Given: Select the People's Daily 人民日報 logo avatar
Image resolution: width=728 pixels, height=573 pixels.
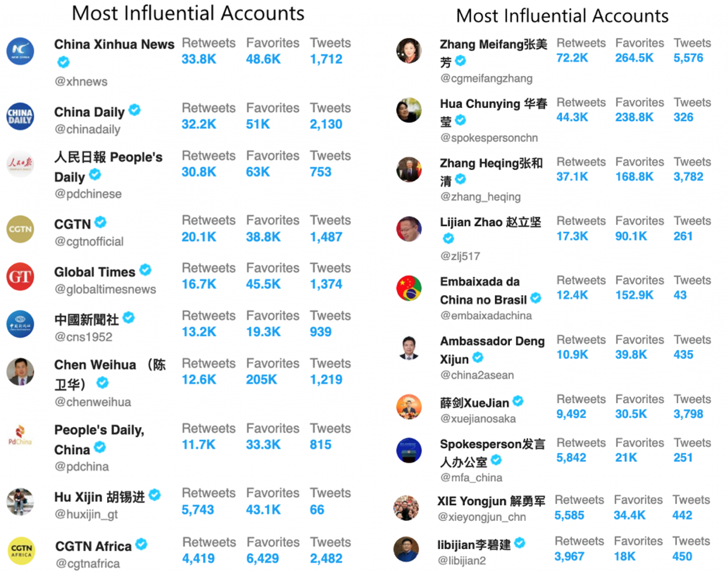Looking at the screenshot, I should pyautogui.click(x=20, y=164).
